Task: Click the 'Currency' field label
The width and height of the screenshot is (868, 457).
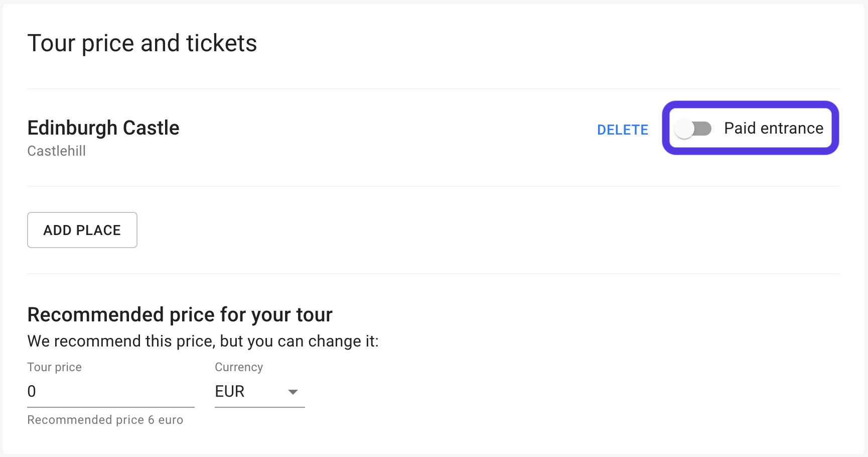Action: coord(239,367)
